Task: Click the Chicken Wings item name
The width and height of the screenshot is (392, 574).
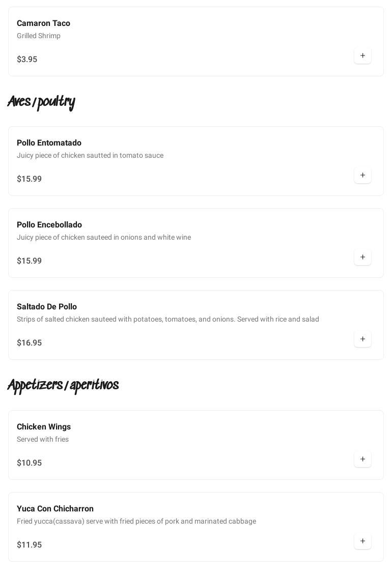Action: tap(44, 427)
